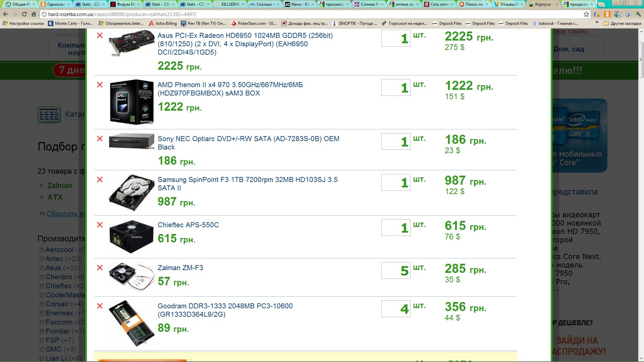644x362 pixels.
Task: Open the Astra Billing bookmark
Action: (163, 23)
